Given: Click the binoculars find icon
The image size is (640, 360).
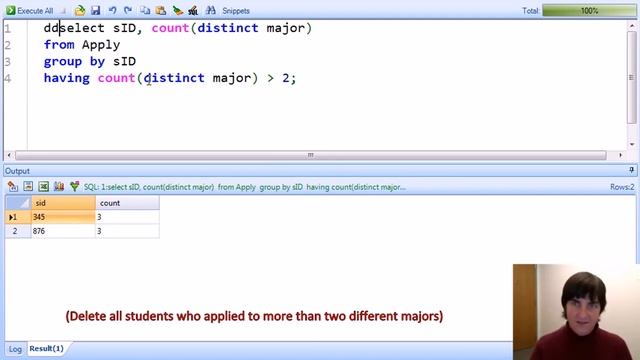Looking at the screenshot, I should point(211,11).
